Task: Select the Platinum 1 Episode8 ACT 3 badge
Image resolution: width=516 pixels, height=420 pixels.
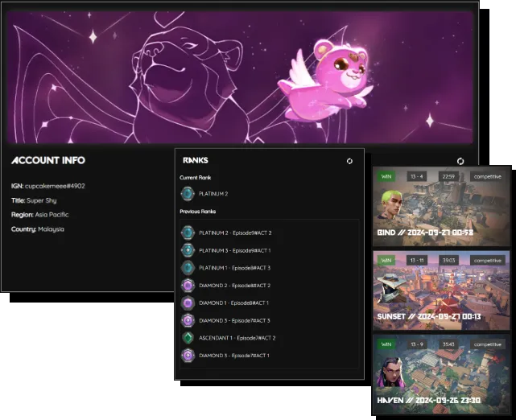Action: click(188, 268)
